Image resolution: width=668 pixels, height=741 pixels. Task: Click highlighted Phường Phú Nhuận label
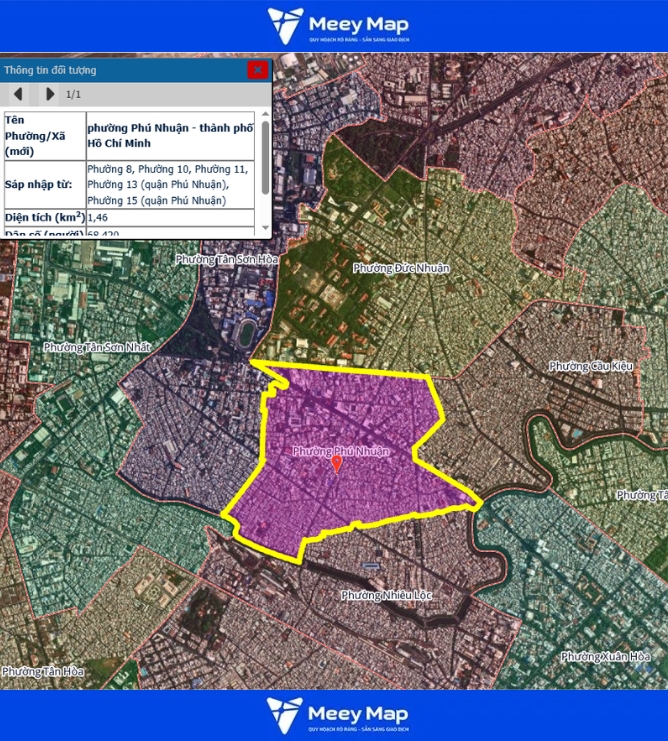340,451
